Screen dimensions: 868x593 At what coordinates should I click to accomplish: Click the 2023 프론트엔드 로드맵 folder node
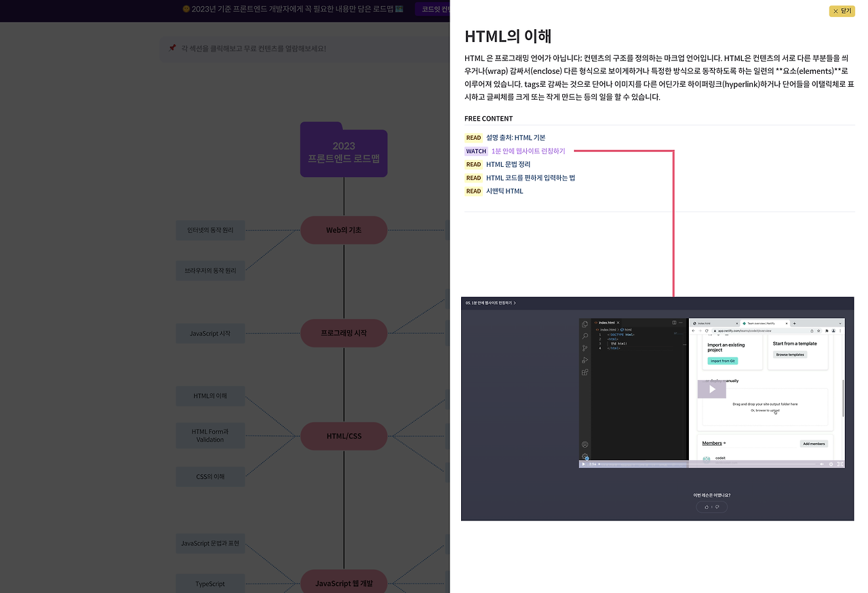(x=344, y=151)
